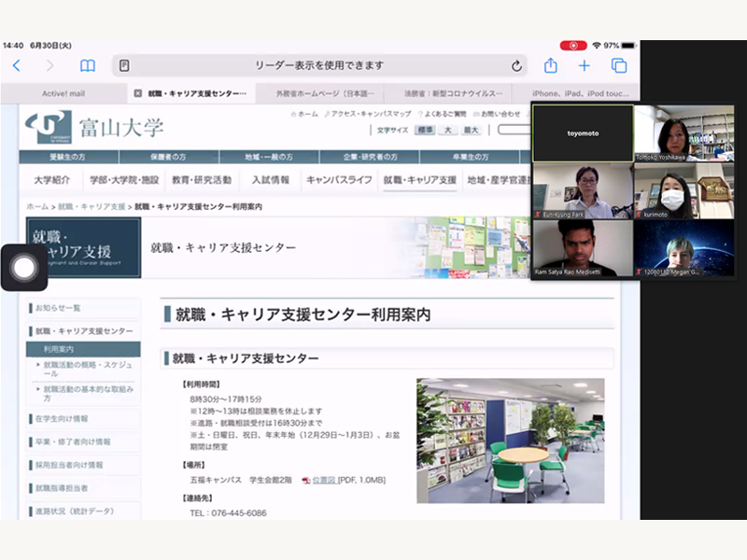
Task: Set font size to 最大
Action: point(472,130)
